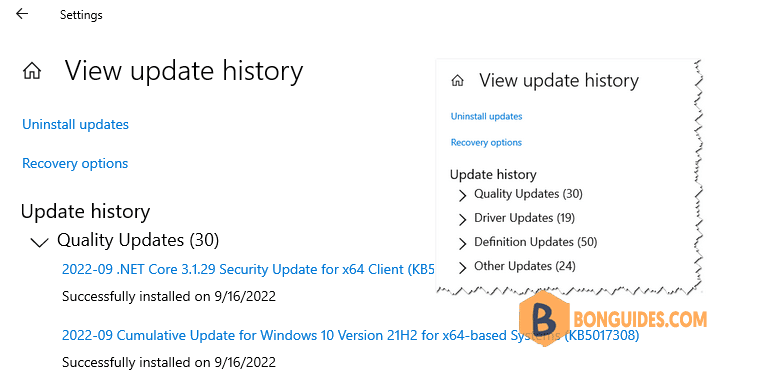
Task: Open the Recovery options link
Action: [75, 163]
